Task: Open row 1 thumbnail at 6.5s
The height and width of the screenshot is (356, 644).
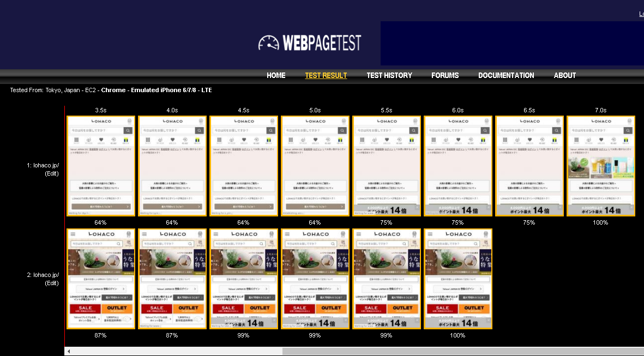Action: [529, 166]
